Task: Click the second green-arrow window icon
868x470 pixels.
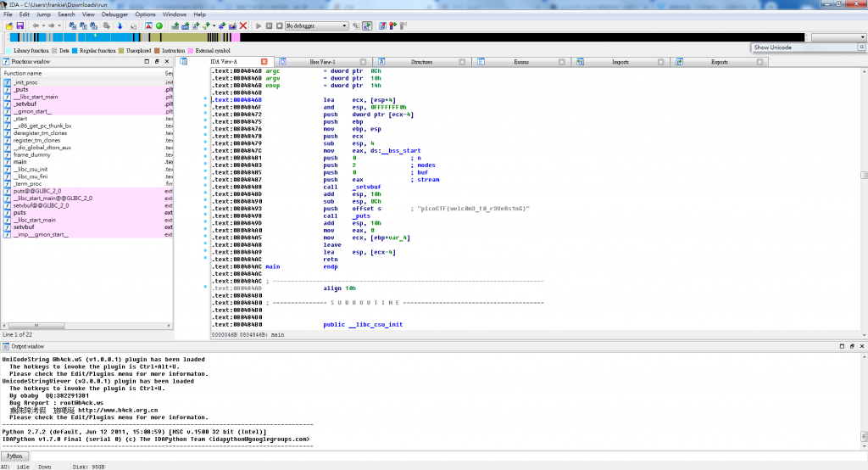Action: click(185, 26)
